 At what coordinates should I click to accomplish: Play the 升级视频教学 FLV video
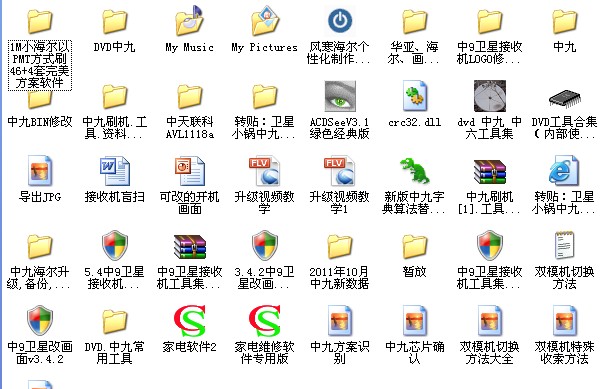click(265, 171)
